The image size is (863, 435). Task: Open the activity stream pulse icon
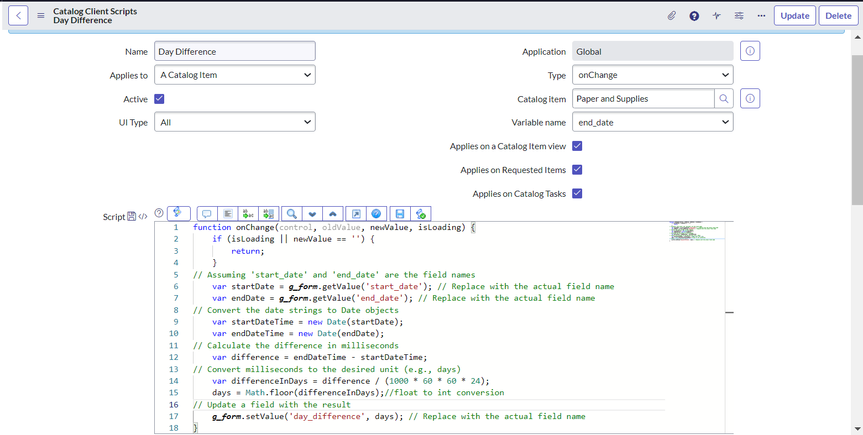click(716, 15)
